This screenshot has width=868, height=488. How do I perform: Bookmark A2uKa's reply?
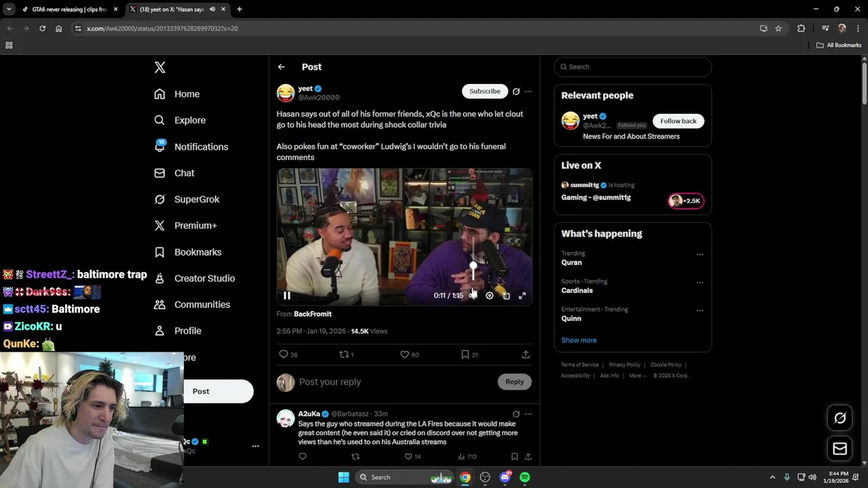514,456
